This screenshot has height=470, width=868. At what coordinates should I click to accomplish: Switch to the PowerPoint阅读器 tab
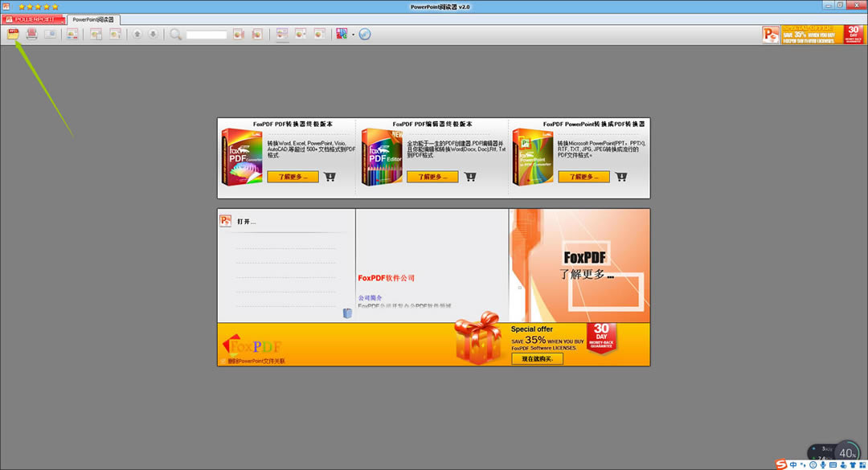92,18
